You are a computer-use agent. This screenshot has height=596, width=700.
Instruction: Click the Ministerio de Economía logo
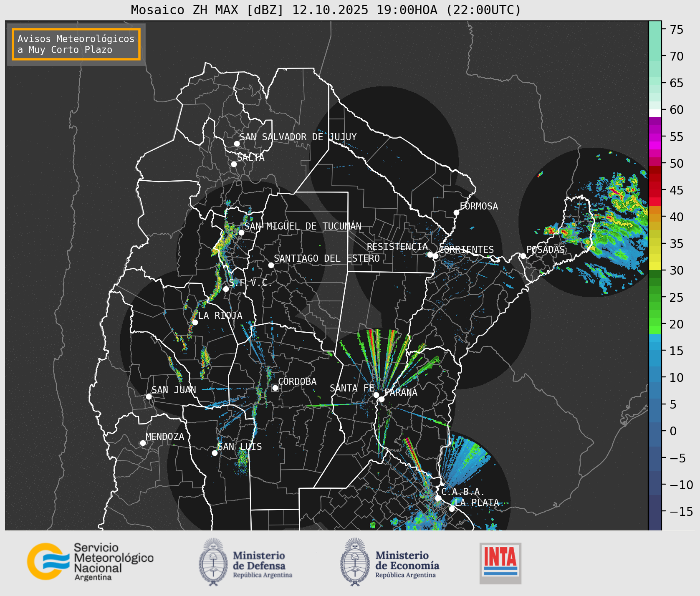(389, 562)
